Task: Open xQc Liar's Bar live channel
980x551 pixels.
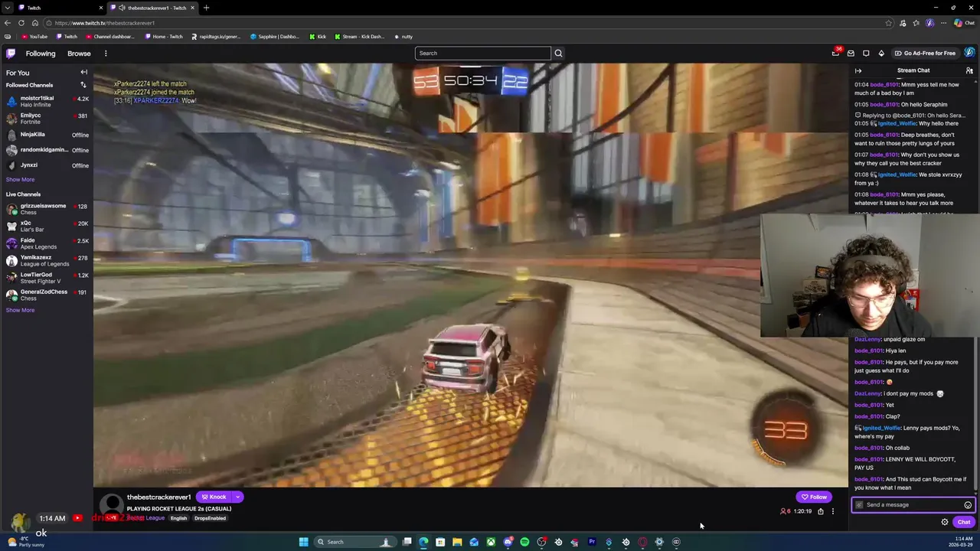Action: point(47,226)
